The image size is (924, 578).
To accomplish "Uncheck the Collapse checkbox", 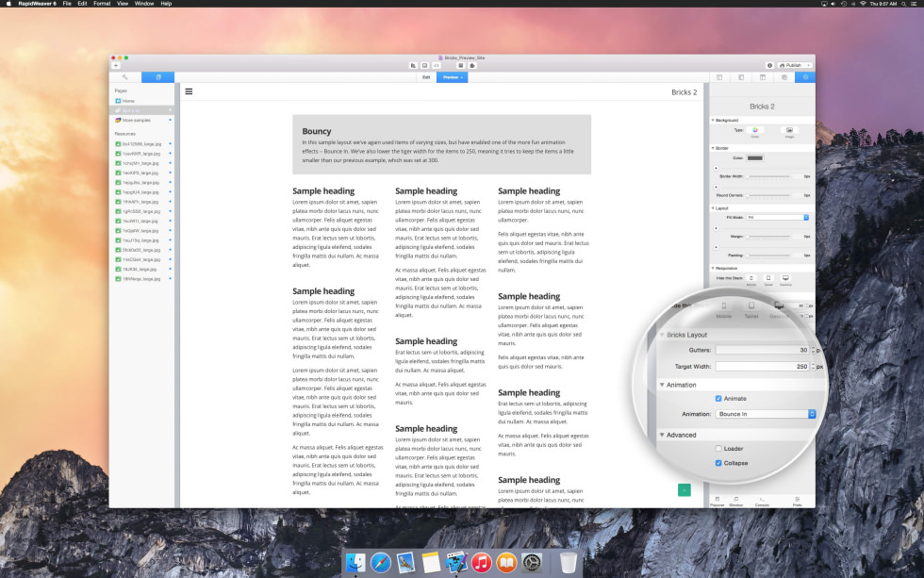I will coord(718,463).
